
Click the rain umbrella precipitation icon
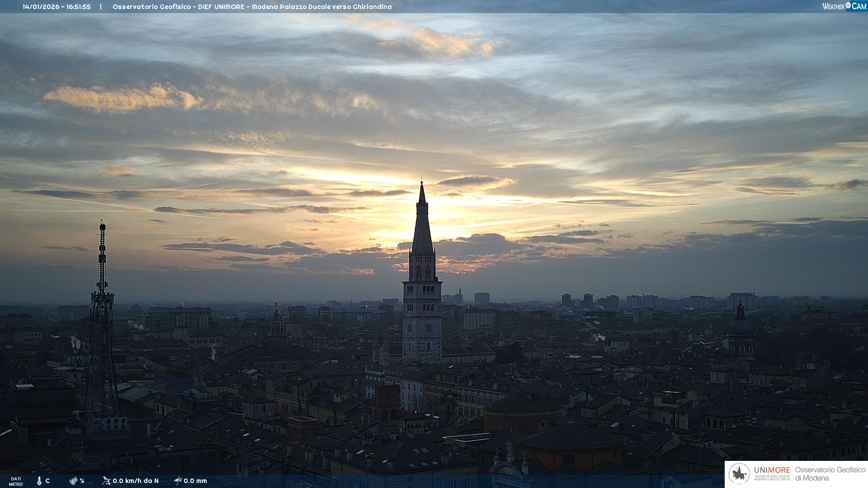pos(178,480)
